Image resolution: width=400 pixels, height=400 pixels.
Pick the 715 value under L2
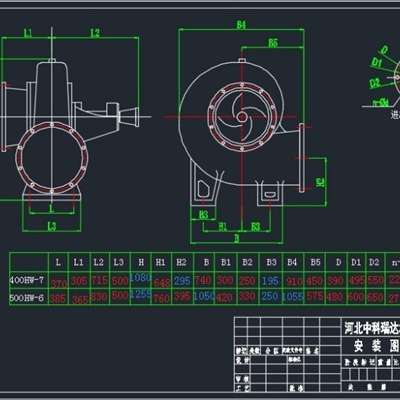click(100, 280)
